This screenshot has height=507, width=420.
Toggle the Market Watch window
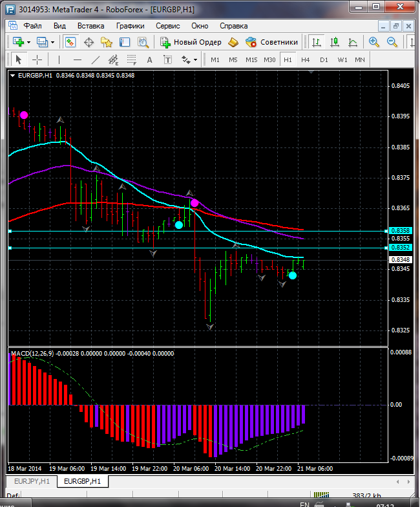70,42
